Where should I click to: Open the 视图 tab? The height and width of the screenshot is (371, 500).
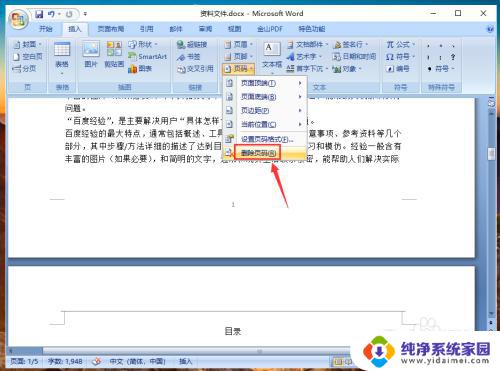[235, 29]
